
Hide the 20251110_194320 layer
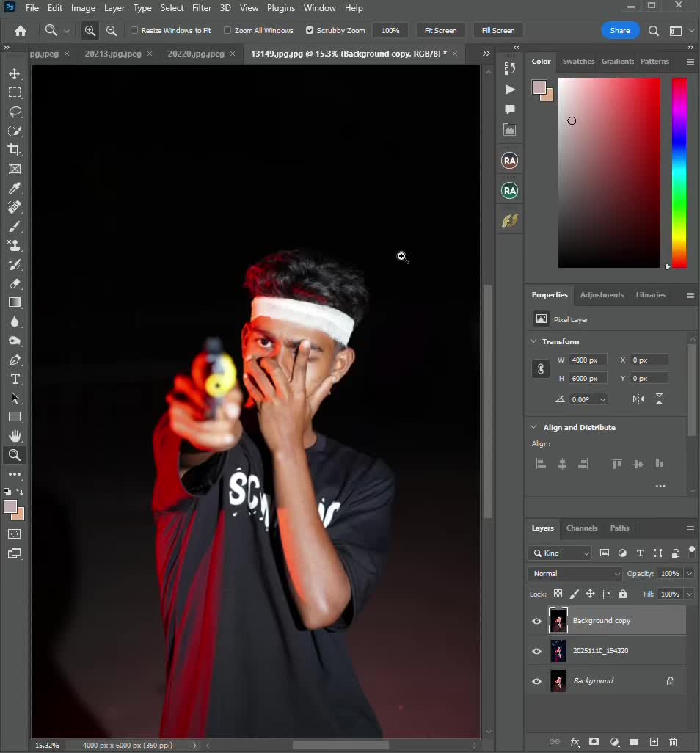[x=536, y=651]
